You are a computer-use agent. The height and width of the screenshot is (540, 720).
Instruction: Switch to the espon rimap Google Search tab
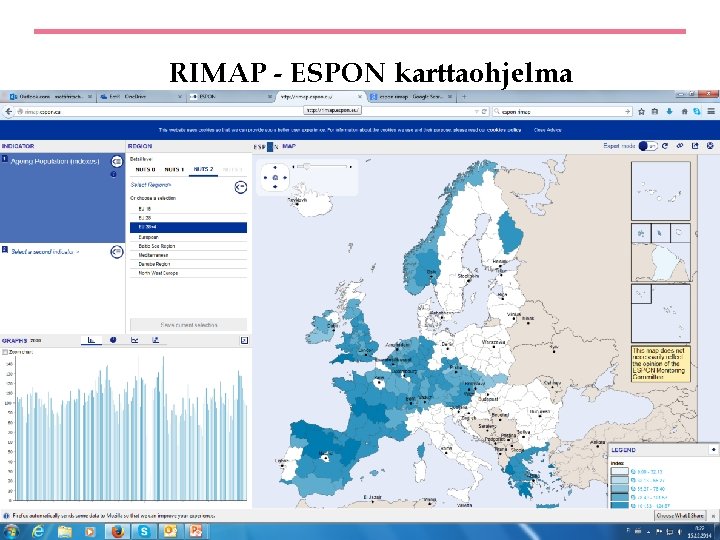411,96
